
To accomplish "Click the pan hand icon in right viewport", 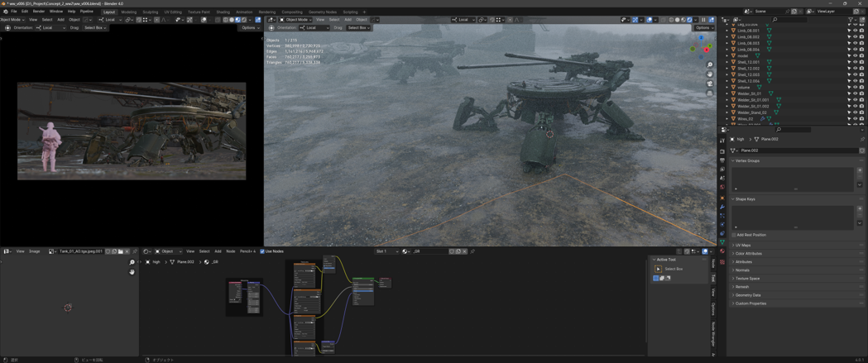I will [710, 74].
